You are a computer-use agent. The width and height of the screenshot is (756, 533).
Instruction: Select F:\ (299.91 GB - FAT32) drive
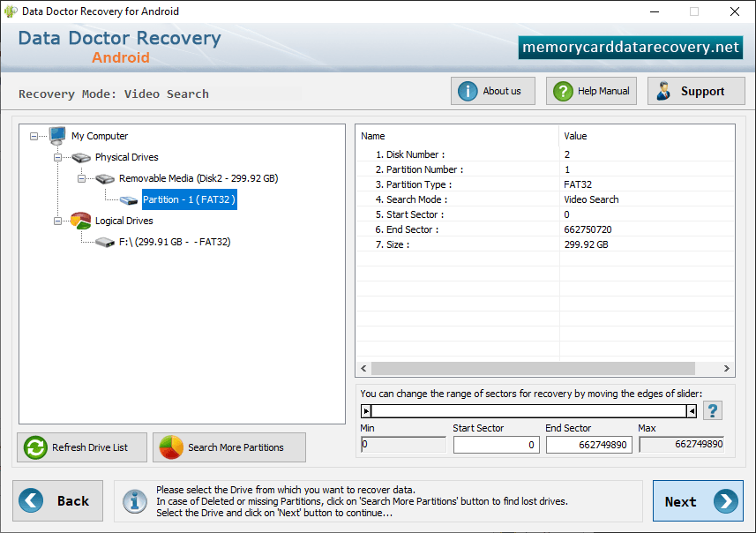pyautogui.click(x=175, y=242)
